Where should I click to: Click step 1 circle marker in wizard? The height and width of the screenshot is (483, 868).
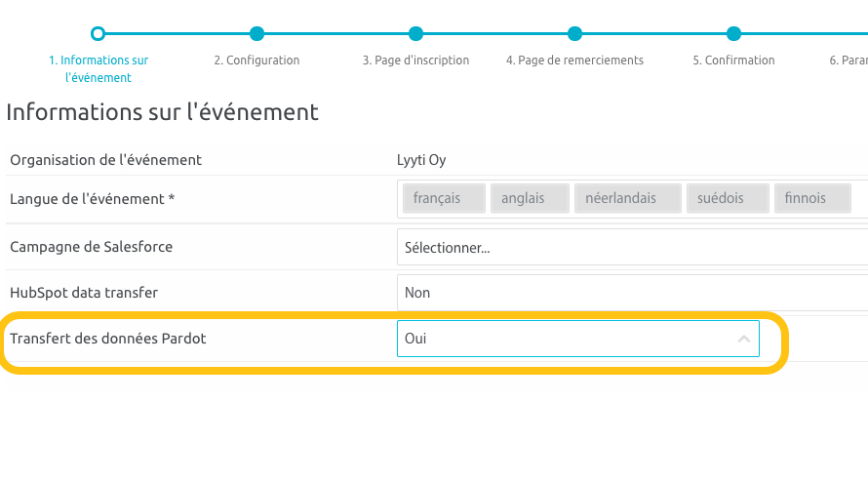[x=98, y=34]
